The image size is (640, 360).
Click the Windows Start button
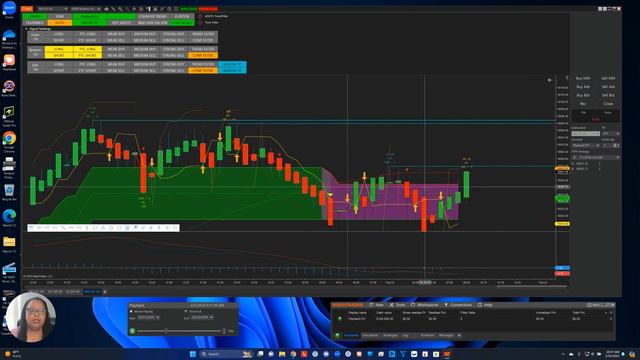point(193,354)
